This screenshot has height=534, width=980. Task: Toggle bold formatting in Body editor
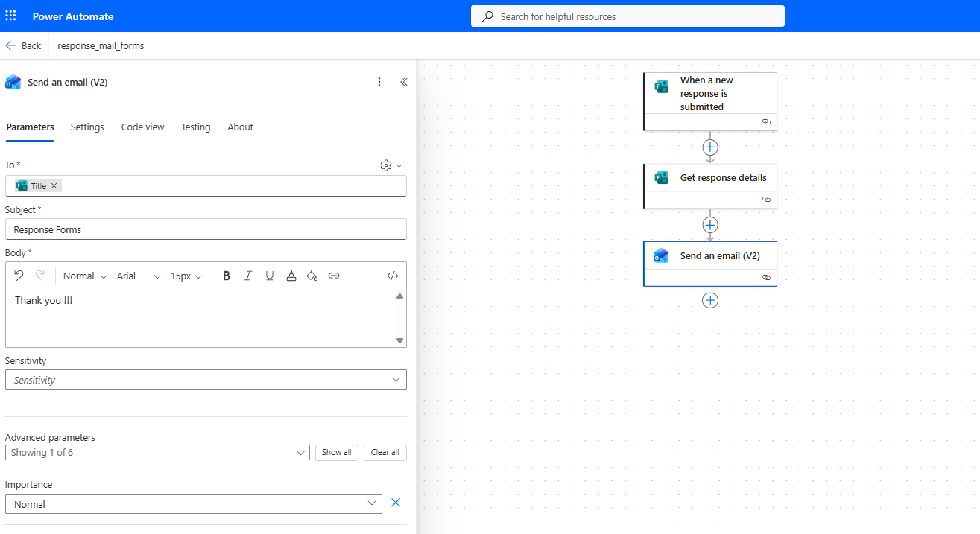[227, 276]
